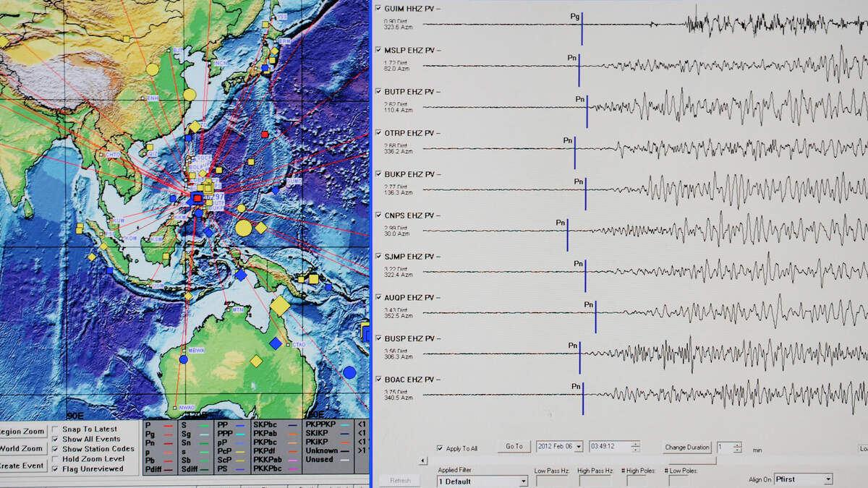This screenshot has width=868, height=488.
Task: Click the time spinner up arrow
Action: pos(635,444)
